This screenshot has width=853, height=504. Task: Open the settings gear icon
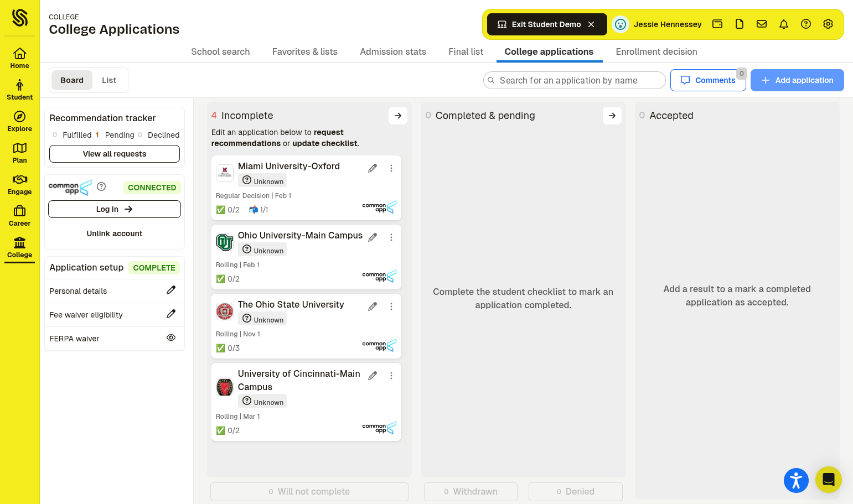828,24
